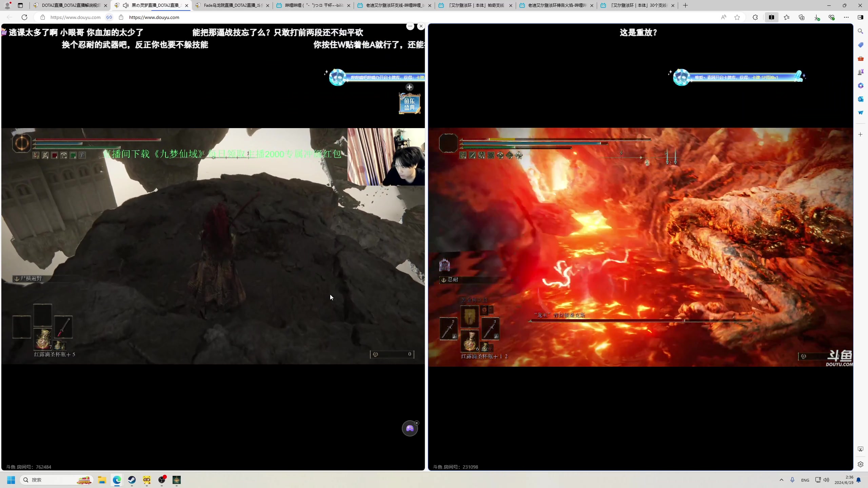Open volume control in tray

coord(826,480)
